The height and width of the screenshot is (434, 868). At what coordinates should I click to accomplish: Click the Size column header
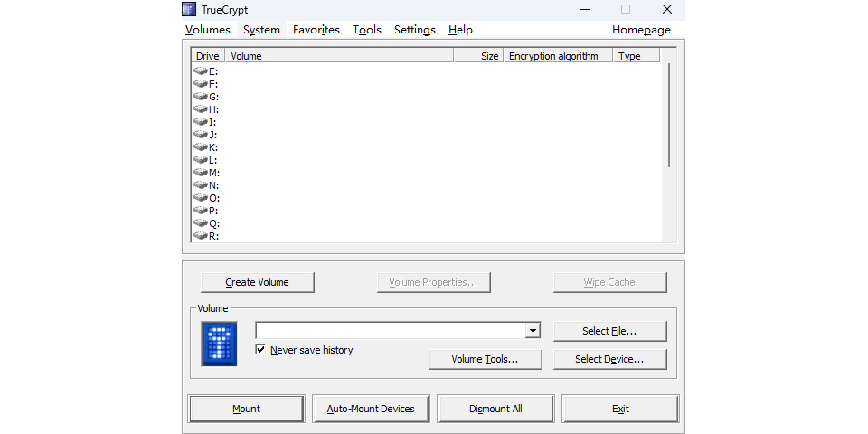pos(479,56)
